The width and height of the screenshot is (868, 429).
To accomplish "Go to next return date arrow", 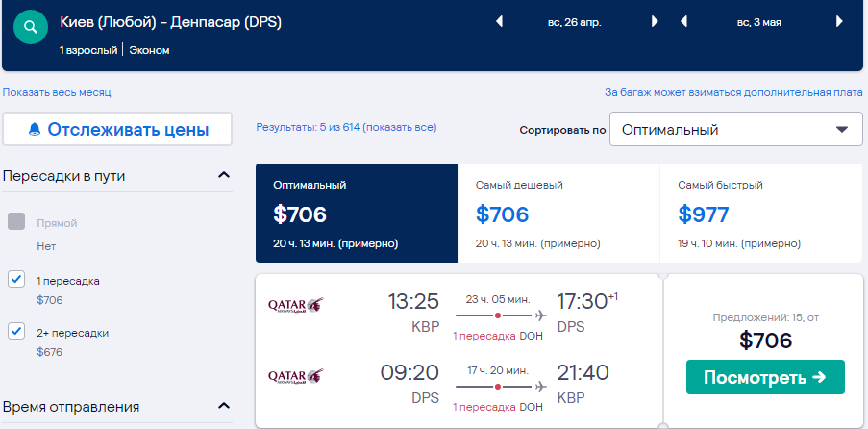I will point(839,21).
